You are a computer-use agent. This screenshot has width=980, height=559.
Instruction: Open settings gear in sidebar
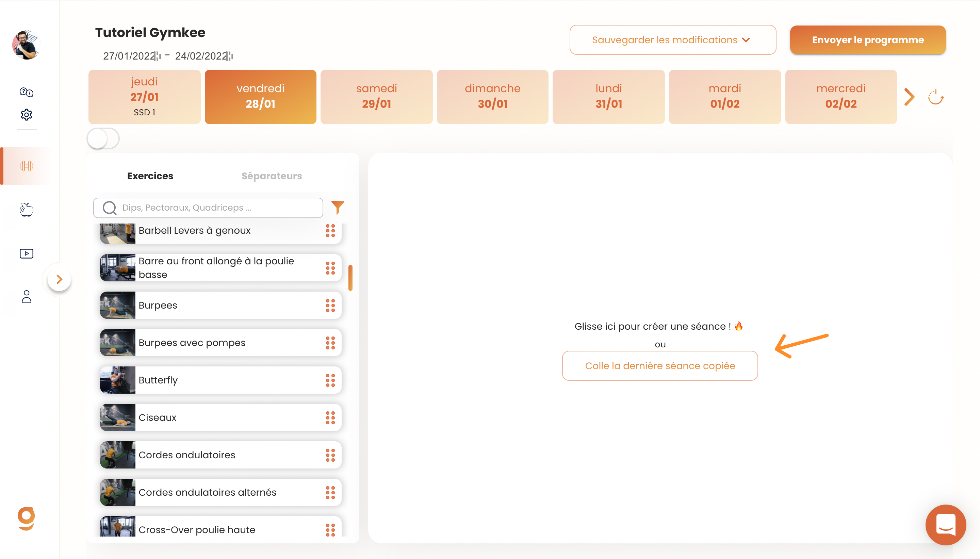click(27, 114)
